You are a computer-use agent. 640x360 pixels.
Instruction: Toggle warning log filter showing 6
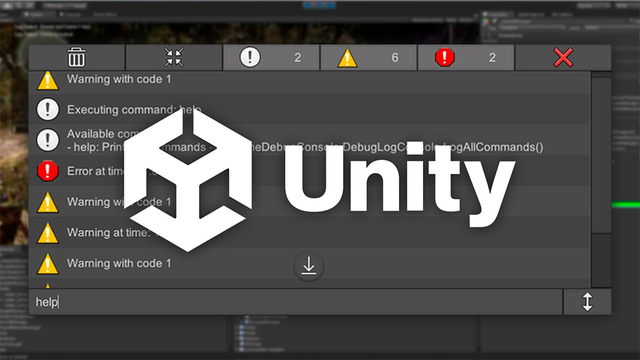click(x=369, y=57)
